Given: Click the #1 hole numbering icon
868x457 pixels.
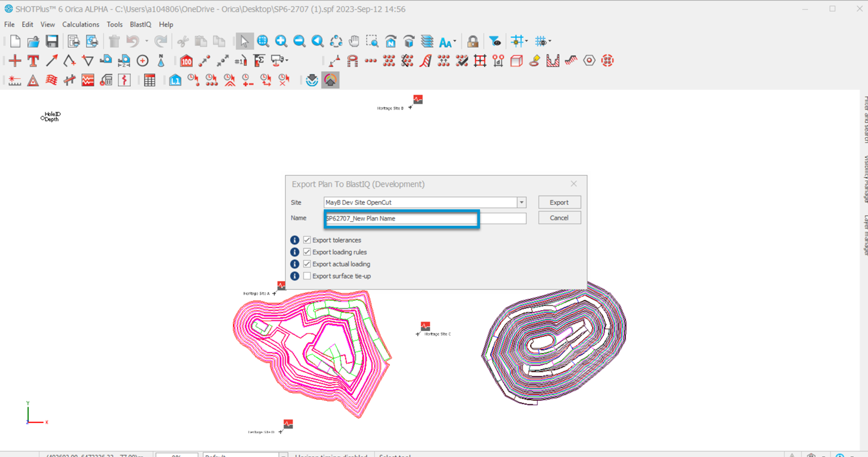Looking at the screenshot, I should coord(240,61).
